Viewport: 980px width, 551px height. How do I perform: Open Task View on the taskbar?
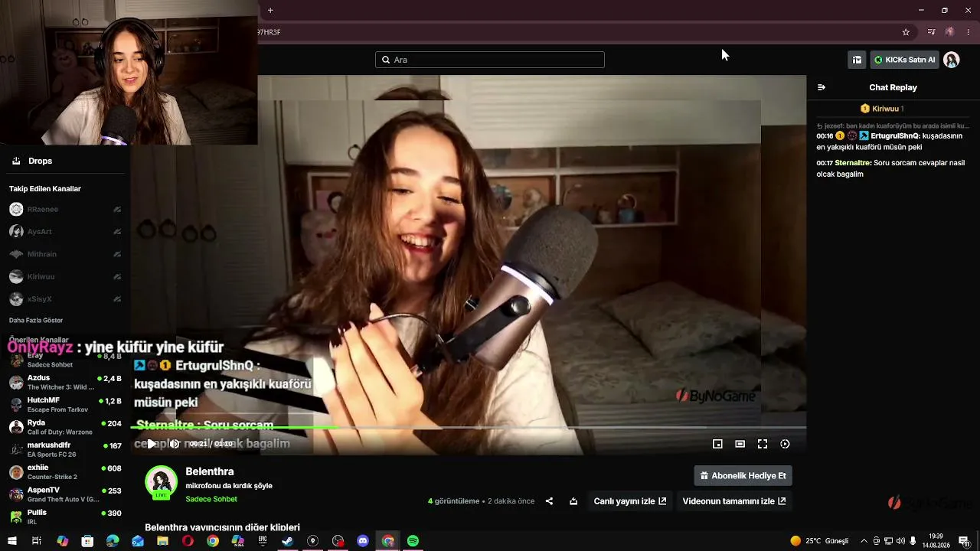(x=36, y=541)
